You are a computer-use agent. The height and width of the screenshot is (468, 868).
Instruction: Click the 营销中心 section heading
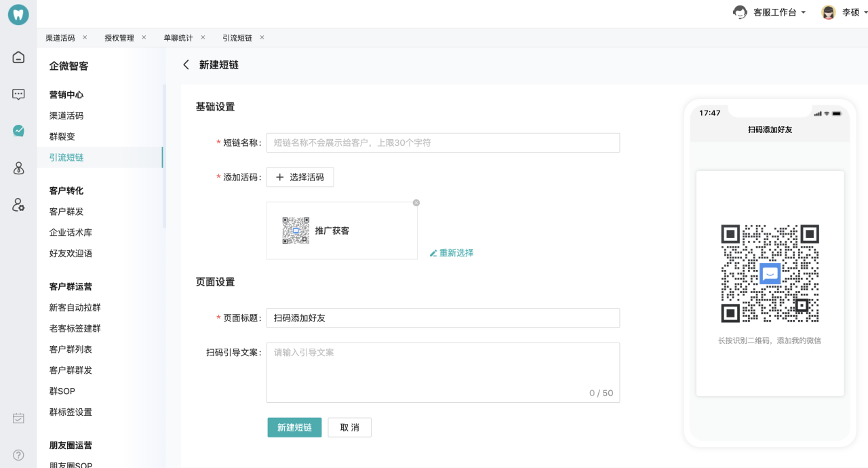[66, 95]
